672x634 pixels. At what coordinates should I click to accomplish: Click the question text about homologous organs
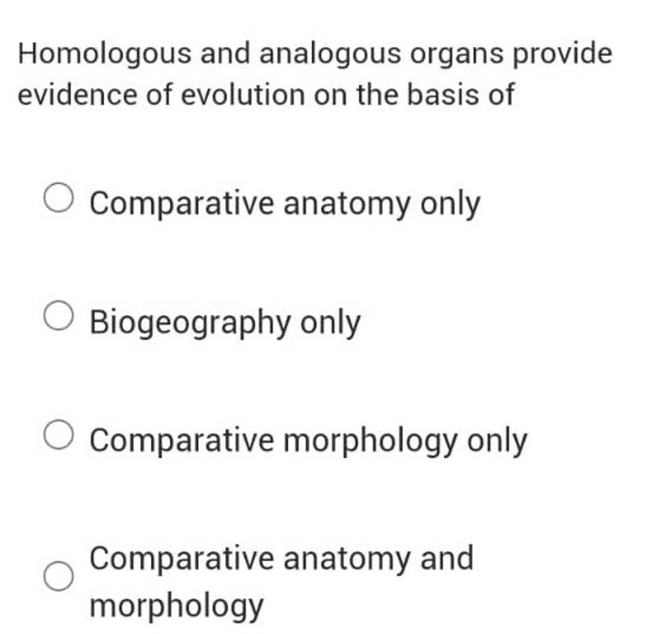click(x=314, y=72)
